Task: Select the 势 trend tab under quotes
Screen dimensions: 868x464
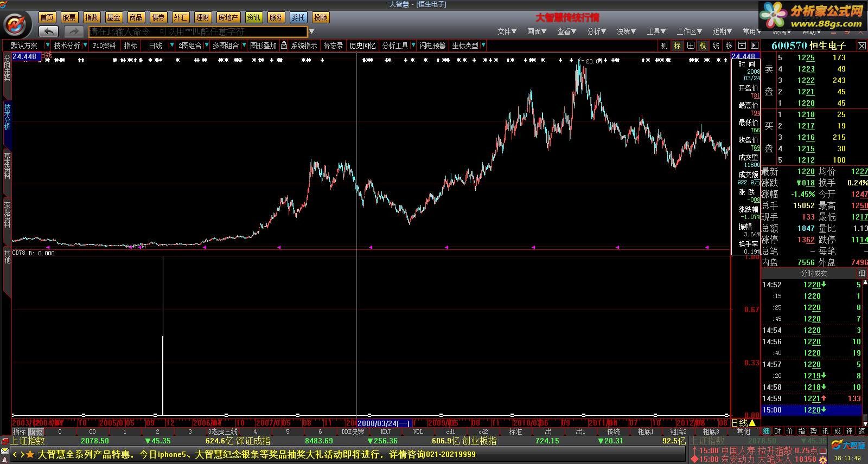Action: [x=813, y=431]
